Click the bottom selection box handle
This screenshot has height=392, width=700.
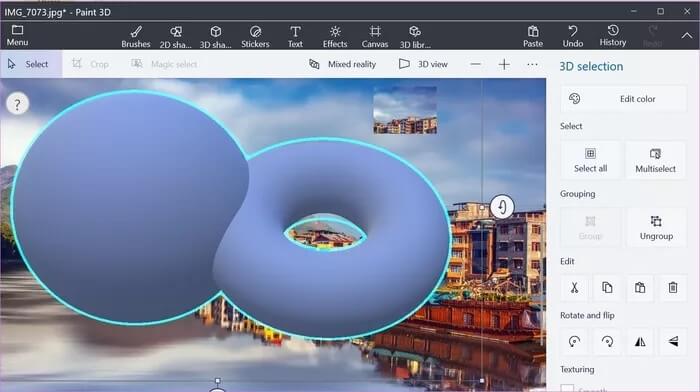tap(217, 381)
